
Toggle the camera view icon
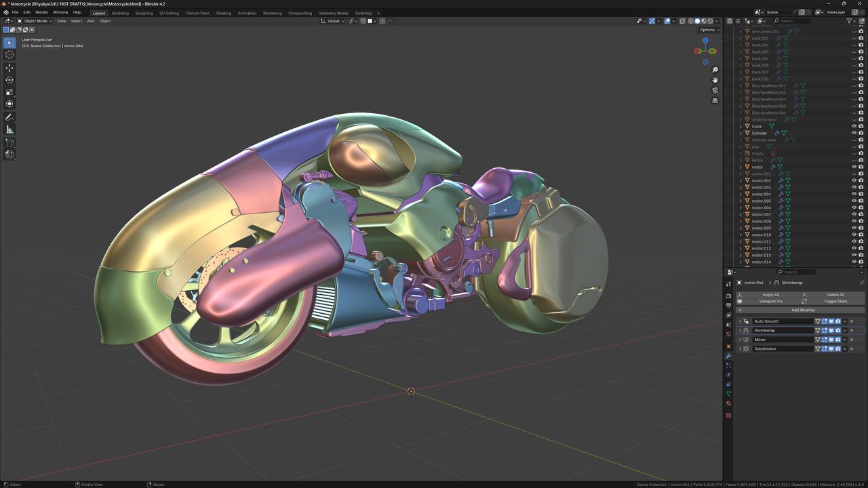[715, 90]
